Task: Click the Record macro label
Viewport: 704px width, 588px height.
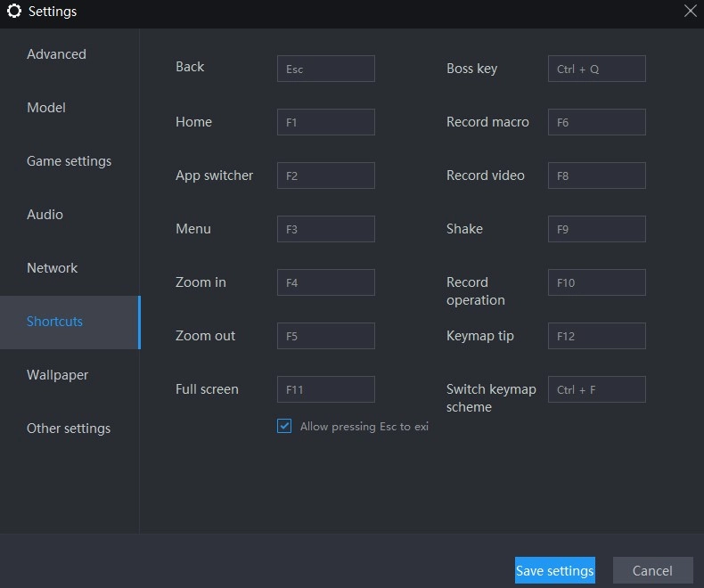Action: 487,122
